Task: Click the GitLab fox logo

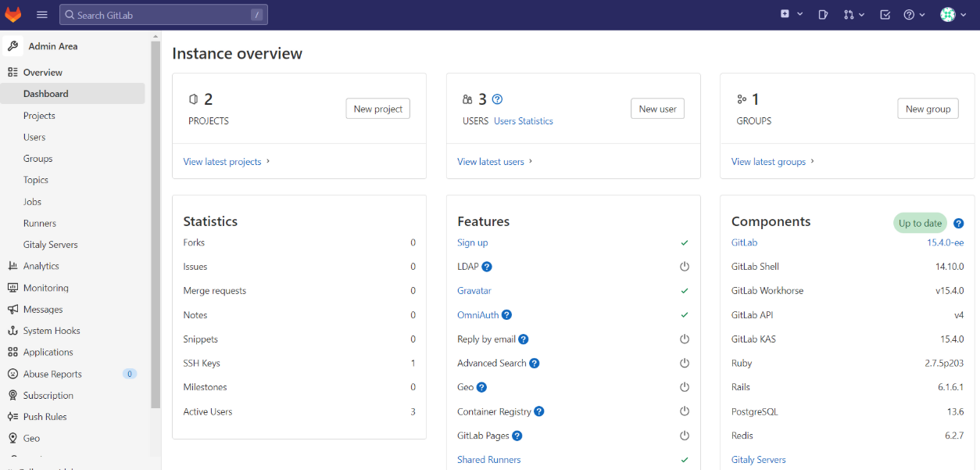Action: click(13, 15)
